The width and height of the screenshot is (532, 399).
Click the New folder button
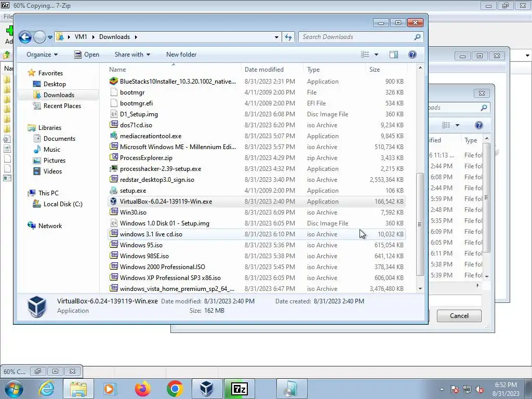click(x=181, y=55)
